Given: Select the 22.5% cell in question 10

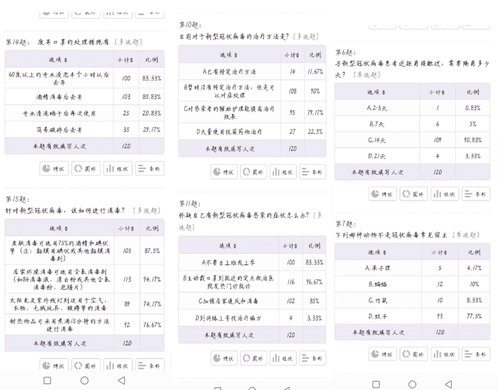Looking at the screenshot, I should (x=315, y=132).
